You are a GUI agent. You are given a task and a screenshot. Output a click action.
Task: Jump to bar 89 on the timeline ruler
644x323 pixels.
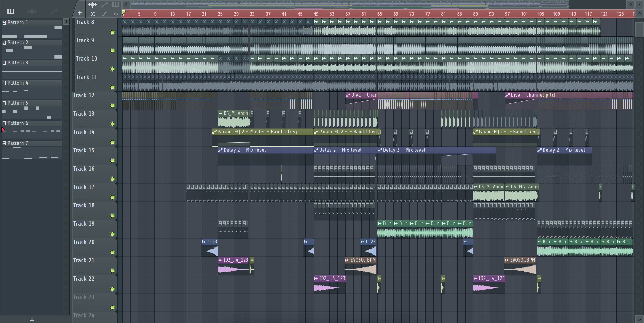pos(475,14)
